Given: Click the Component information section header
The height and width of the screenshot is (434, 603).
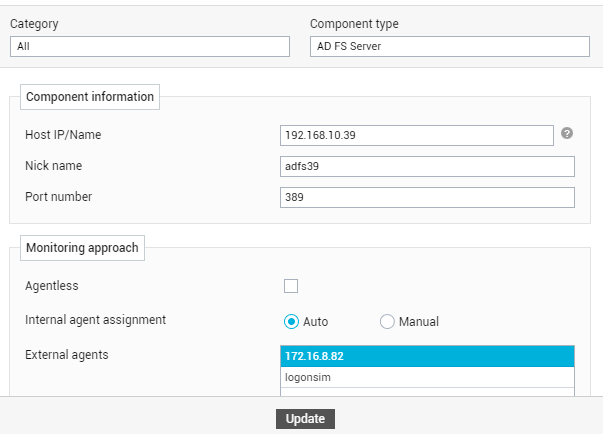Looking at the screenshot, I should tap(90, 97).
